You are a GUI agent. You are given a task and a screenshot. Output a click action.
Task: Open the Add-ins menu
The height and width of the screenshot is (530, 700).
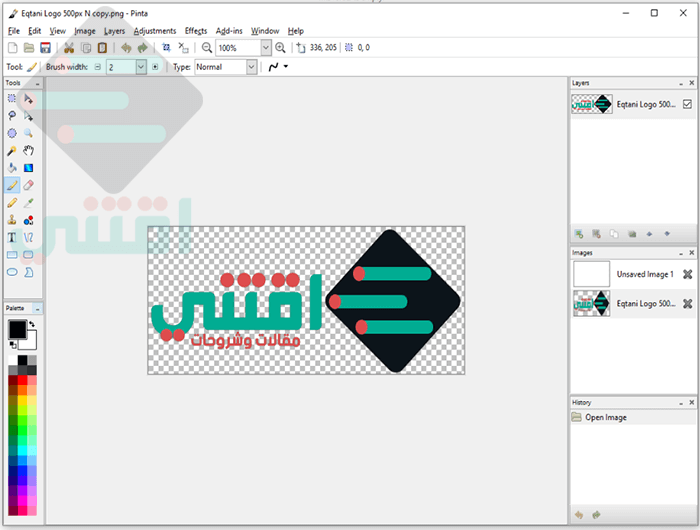(229, 31)
